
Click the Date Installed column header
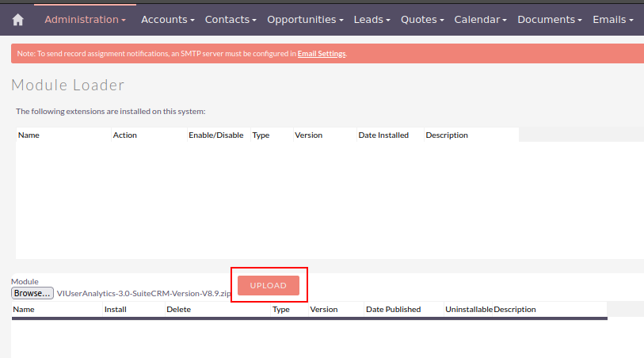[383, 135]
